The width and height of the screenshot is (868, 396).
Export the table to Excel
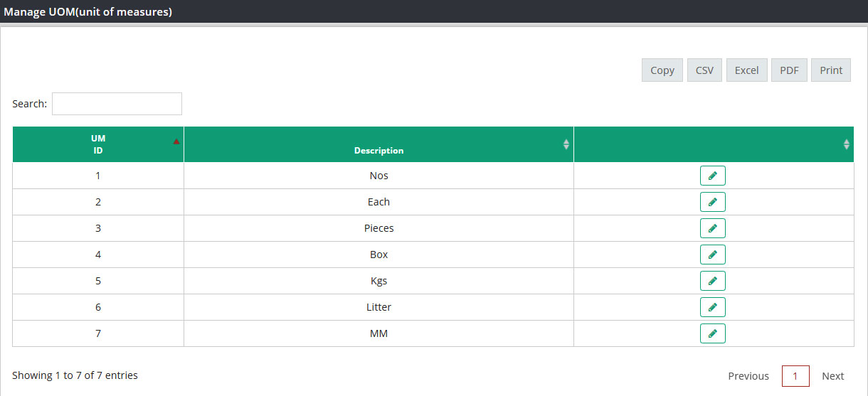click(747, 70)
